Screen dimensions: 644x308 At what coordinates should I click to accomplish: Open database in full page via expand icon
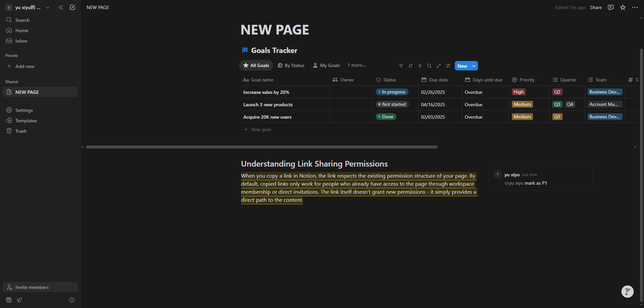click(439, 66)
